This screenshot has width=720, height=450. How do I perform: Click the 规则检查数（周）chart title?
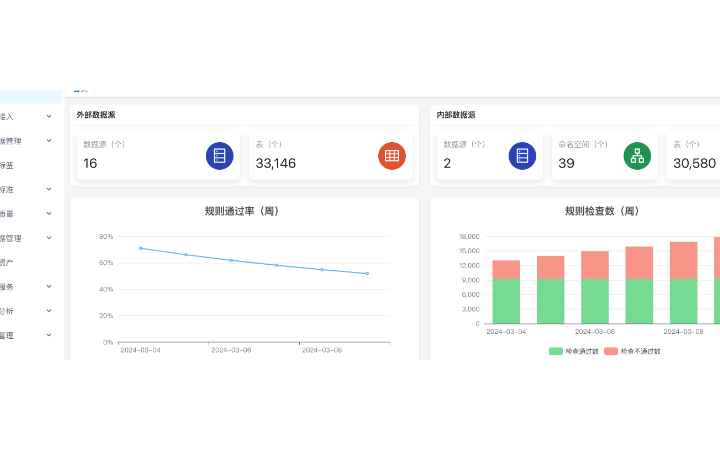coord(601,211)
